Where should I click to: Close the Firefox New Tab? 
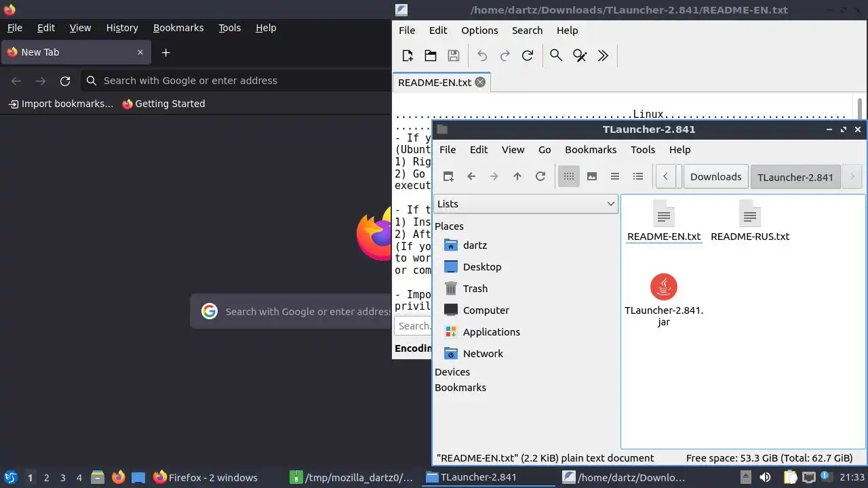click(x=140, y=52)
